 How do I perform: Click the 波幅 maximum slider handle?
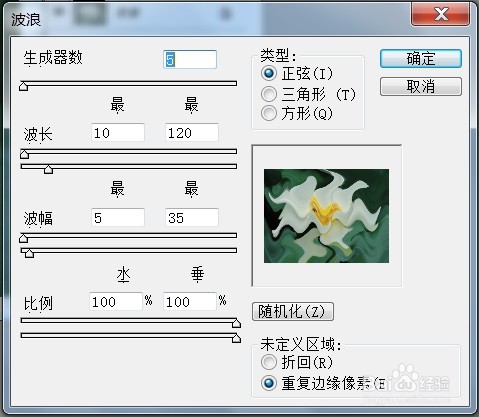tap(29, 253)
